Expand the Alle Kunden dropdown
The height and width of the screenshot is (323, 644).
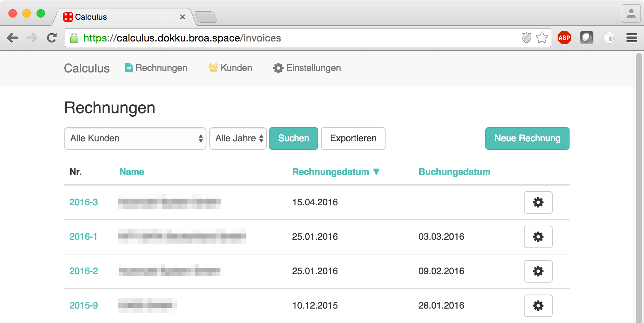click(135, 138)
